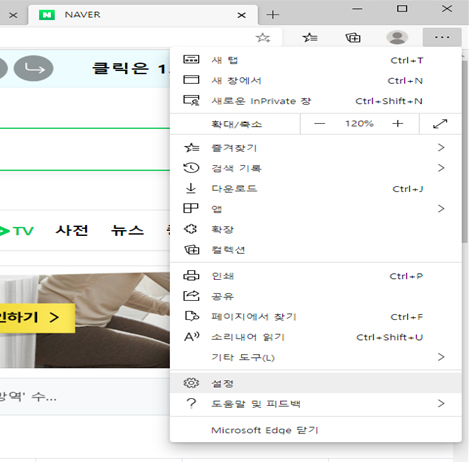Add page to favorites with star icon
The width and height of the screenshot is (469, 462).
[263, 38]
